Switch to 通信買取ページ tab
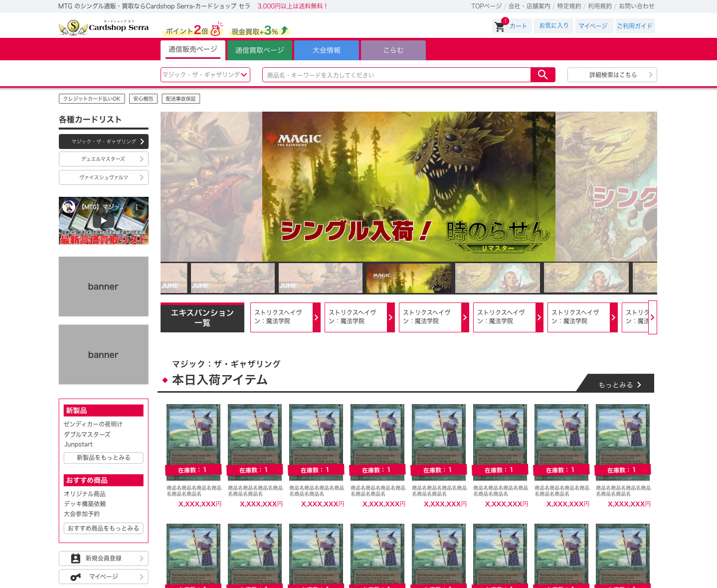This screenshot has width=717, height=588. point(260,50)
